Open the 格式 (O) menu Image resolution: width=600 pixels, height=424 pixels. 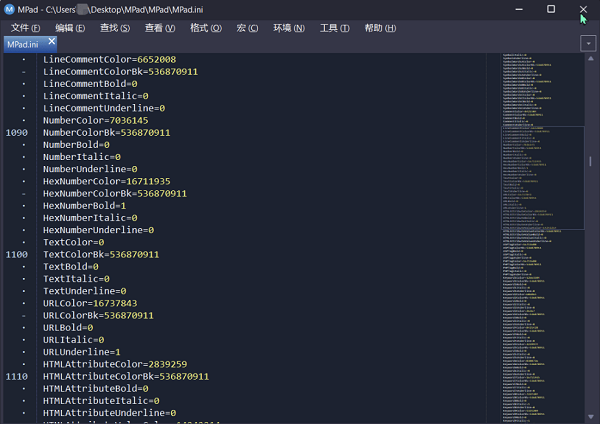point(206,28)
